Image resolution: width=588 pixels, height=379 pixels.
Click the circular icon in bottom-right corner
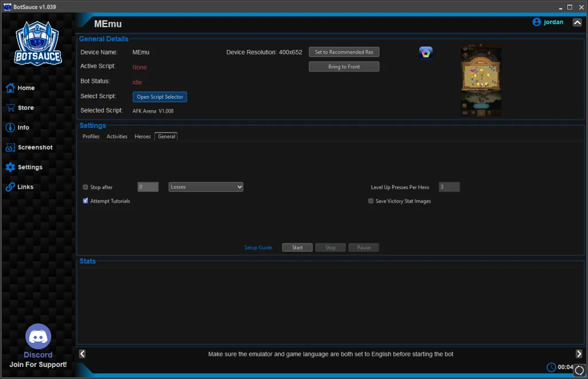pyautogui.click(x=579, y=370)
